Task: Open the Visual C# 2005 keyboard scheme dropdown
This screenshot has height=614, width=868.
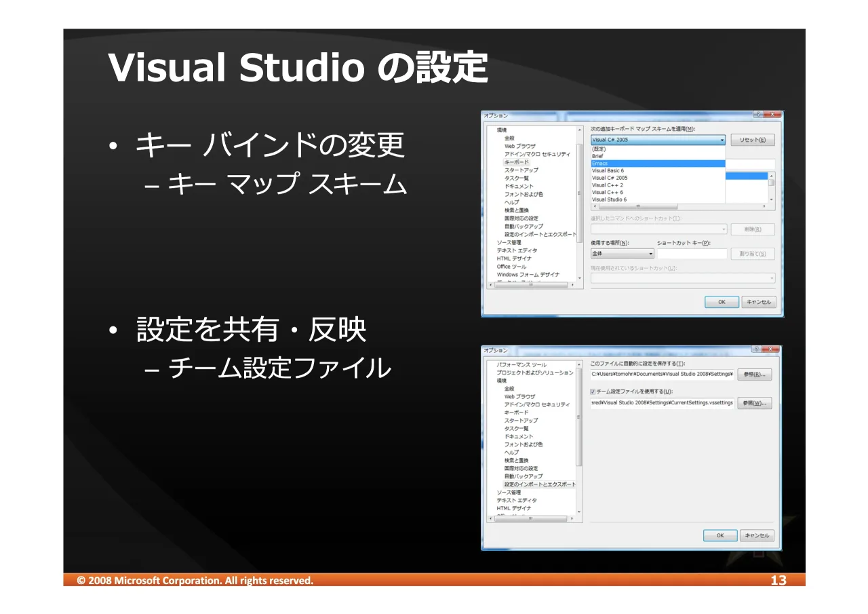Action: pos(658,140)
